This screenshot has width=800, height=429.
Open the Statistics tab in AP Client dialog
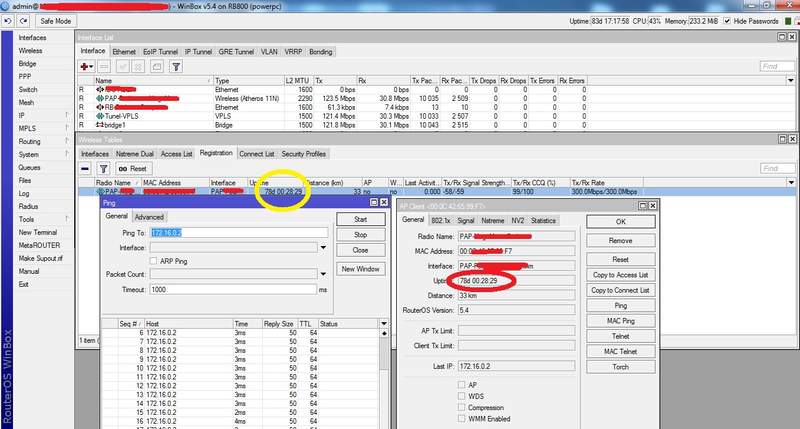[543, 221]
